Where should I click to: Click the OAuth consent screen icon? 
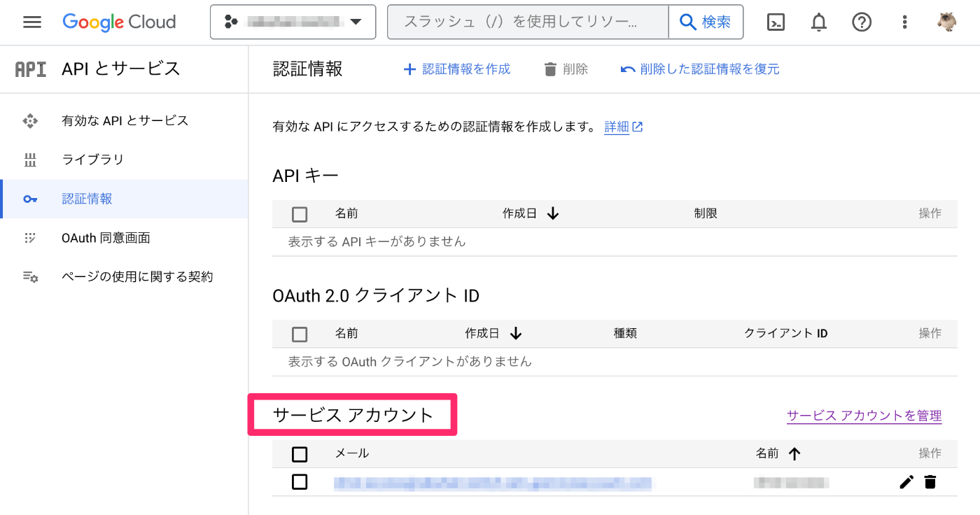[30, 238]
